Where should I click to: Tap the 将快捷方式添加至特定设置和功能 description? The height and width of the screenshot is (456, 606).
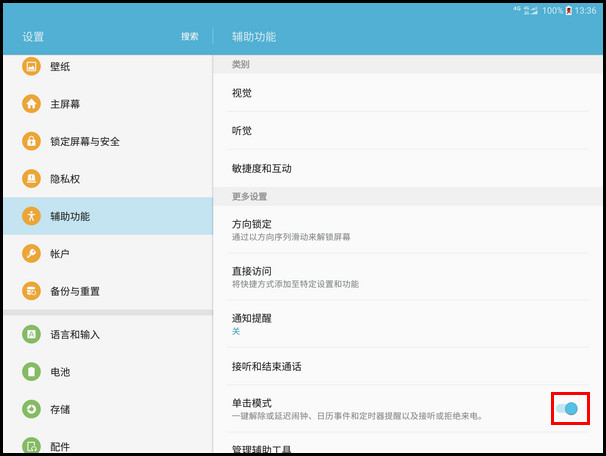[295, 284]
